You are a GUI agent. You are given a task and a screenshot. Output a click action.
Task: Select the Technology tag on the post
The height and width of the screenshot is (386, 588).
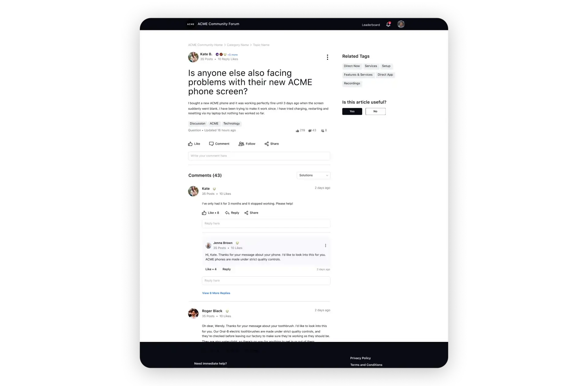(231, 123)
